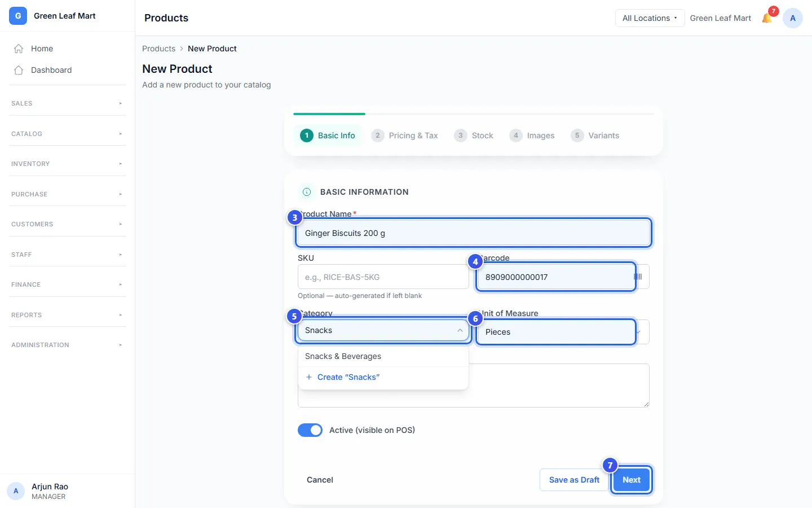
Task: Click the Green Leaf Mart logo icon
Action: coord(18,16)
